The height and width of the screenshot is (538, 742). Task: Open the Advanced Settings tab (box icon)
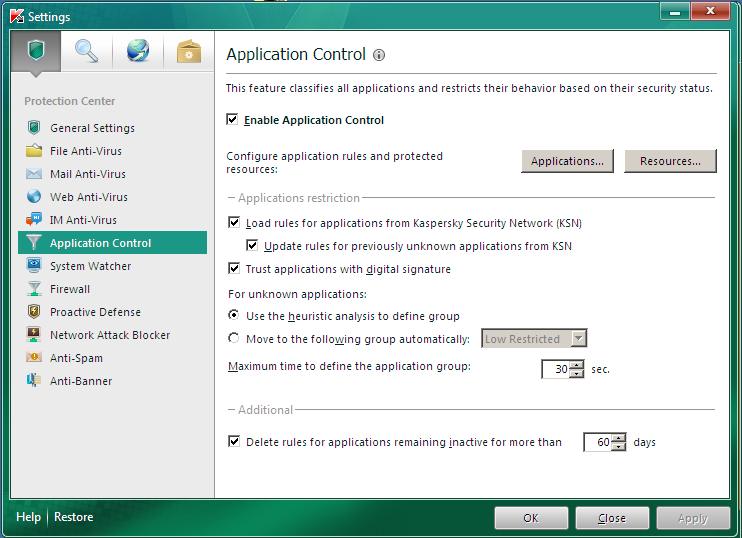point(188,52)
